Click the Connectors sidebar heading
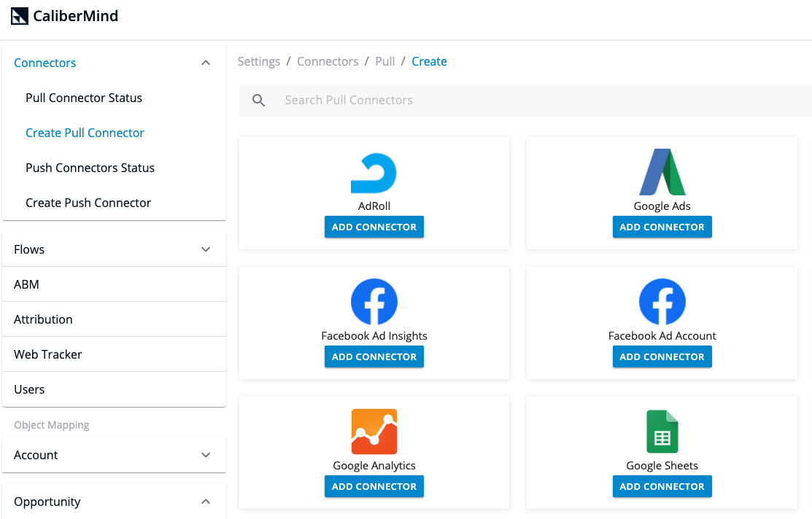 click(45, 63)
